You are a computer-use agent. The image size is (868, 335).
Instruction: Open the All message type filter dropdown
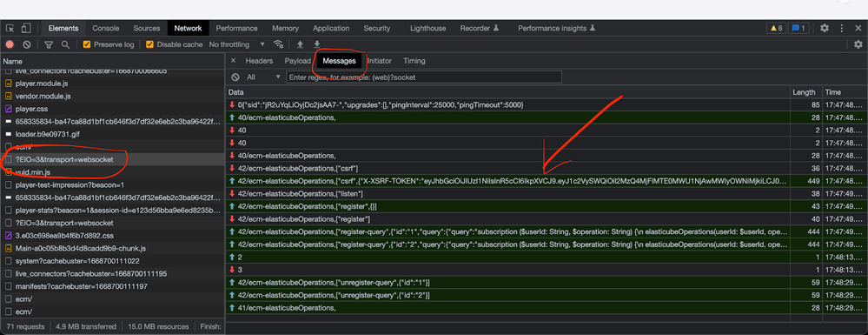pyautogui.click(x=263, y=77)
